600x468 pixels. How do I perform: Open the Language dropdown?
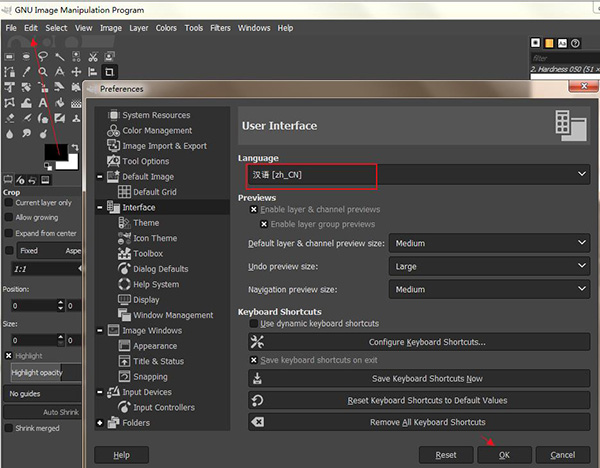[x=418, y=174]
